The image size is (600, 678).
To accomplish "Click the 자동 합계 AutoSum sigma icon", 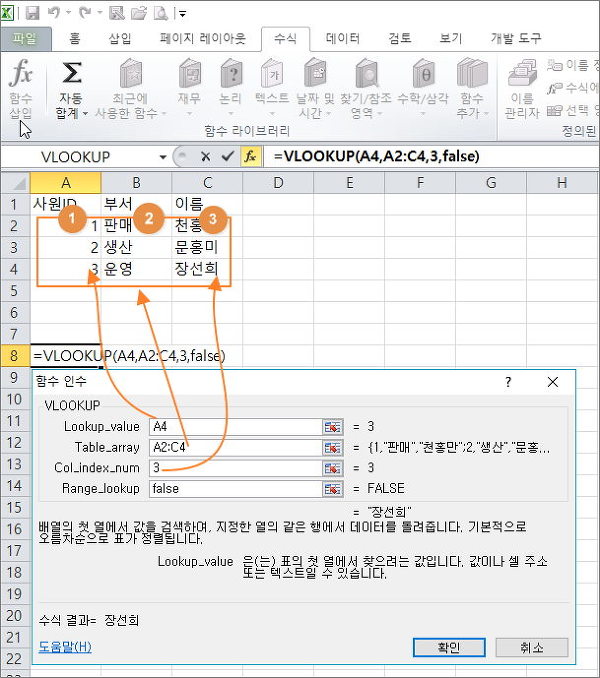I will (72, 74).
